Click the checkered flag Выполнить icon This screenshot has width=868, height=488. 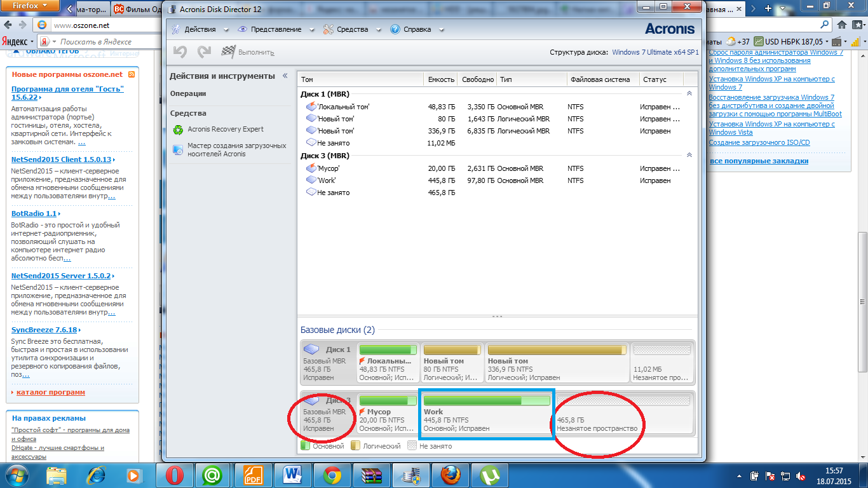[x=228, y=52]
